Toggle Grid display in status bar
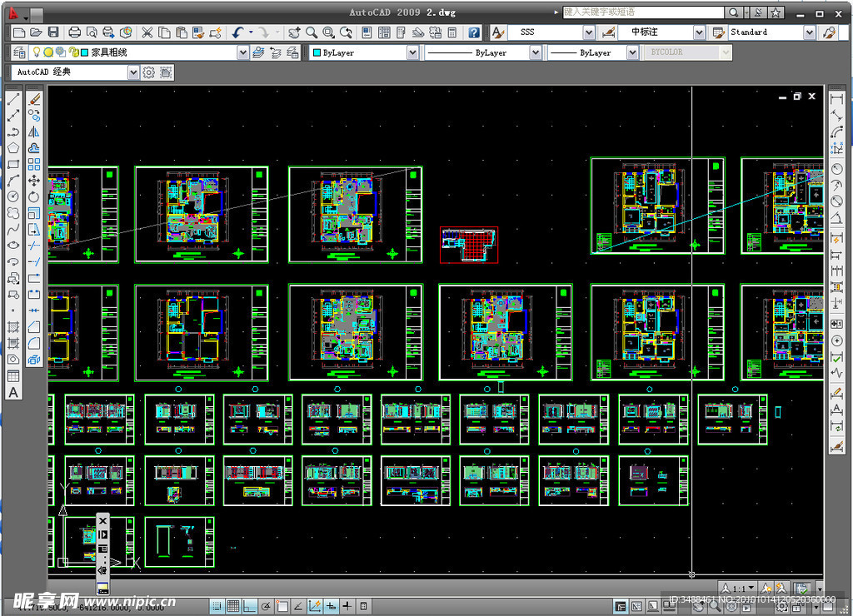This screenshot has width=853, height=616. (233, 606)
